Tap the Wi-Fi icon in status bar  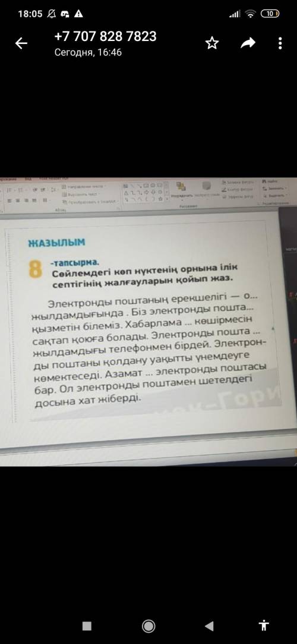point(250,14)
